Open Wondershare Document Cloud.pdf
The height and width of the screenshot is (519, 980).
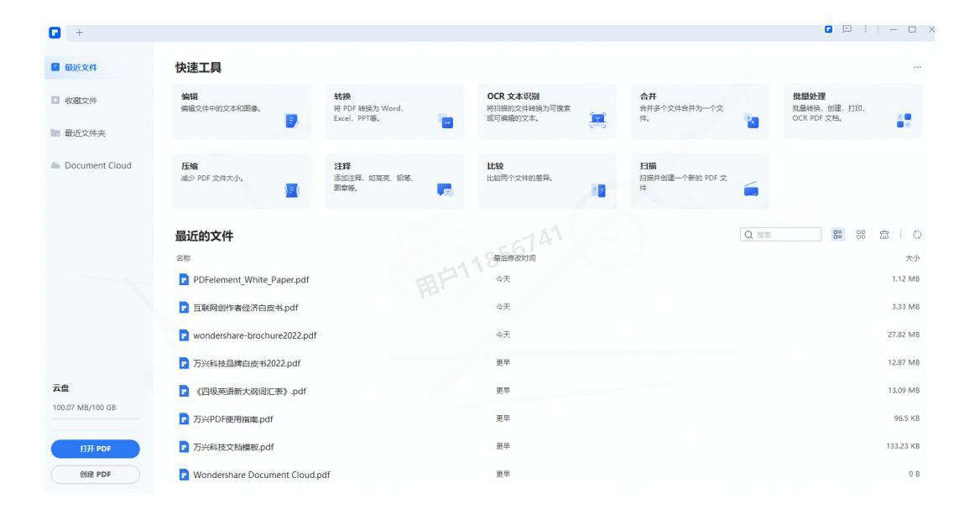pos(261,475)
